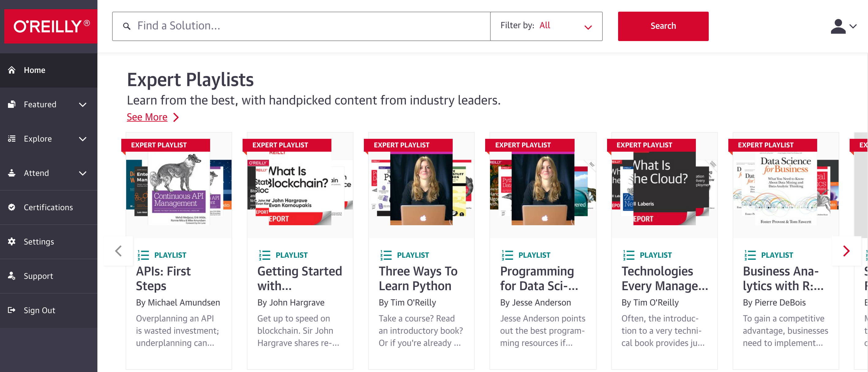Expand the Explore submenu chevron

[x=83, y=139]
